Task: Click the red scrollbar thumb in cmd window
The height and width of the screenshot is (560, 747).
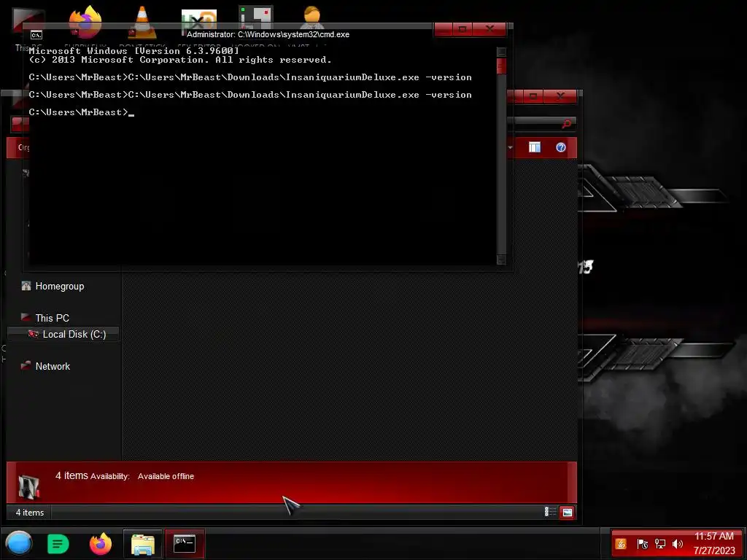Action: [x=501, y=66]
